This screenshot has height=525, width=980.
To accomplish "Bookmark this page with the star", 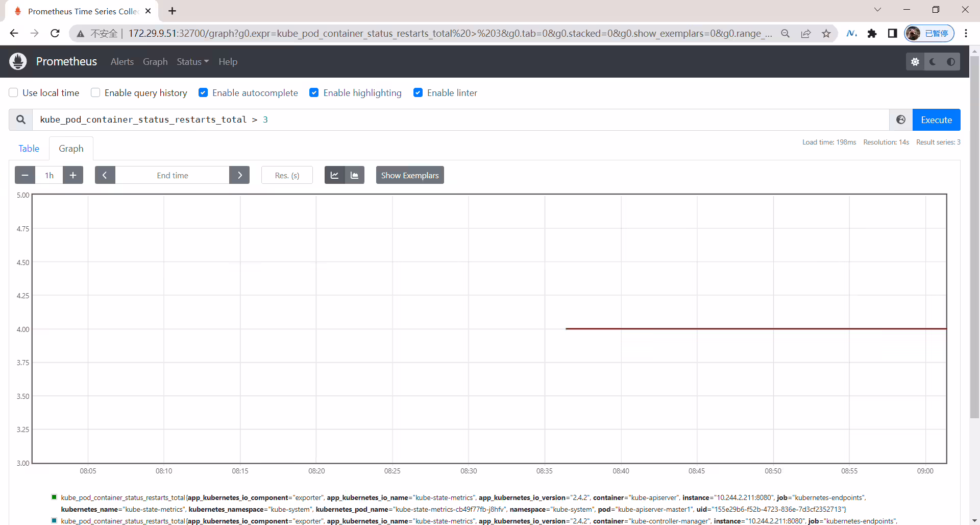I will click(x=826, y=34).
